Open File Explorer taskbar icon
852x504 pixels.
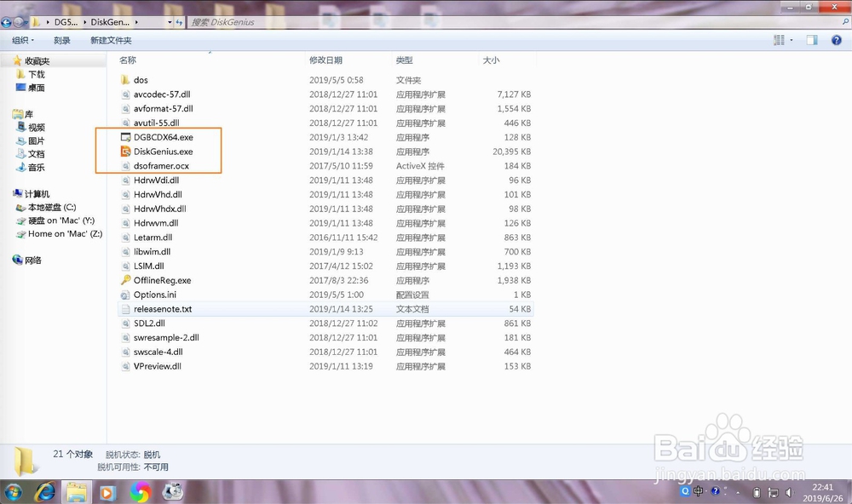(77, 492)
